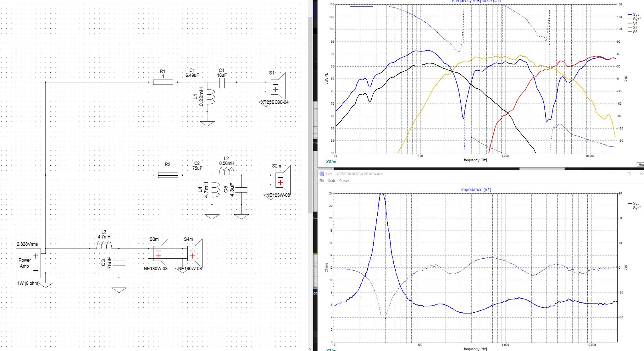Open the File menu in Impedance window
The height and width of the screenshot is (351, 644).
pyautogui.click(x=322, y=181)
